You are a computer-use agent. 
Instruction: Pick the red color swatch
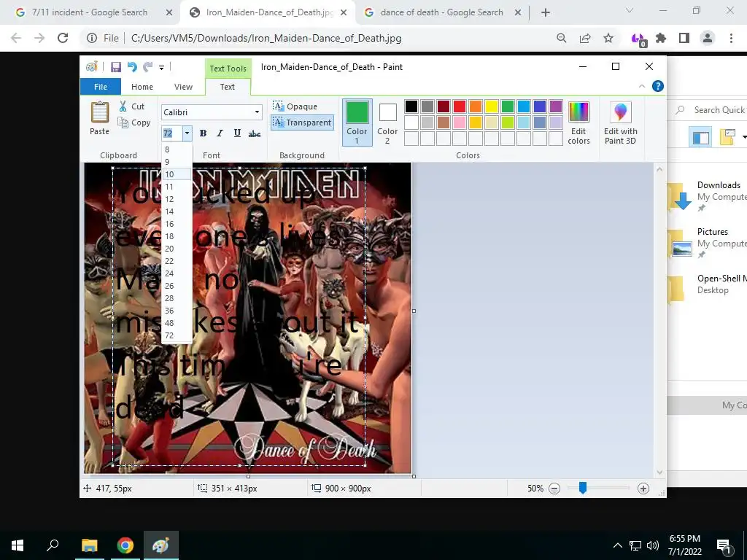tap(460, 106)
